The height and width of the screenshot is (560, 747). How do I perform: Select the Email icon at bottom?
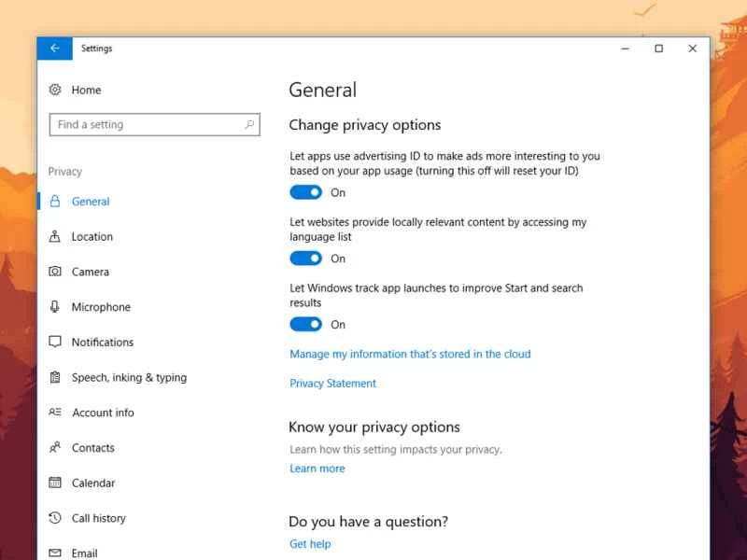(x=54, y=551)
